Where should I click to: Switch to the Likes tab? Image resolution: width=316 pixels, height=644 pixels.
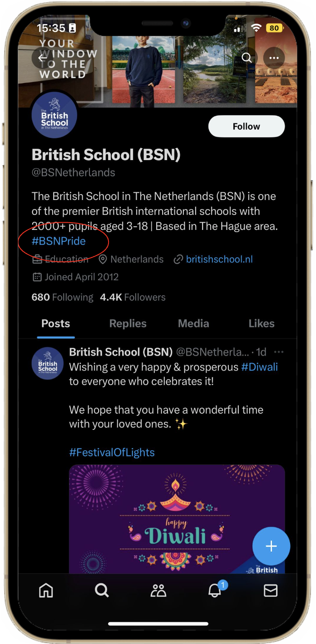click(262, 323)
